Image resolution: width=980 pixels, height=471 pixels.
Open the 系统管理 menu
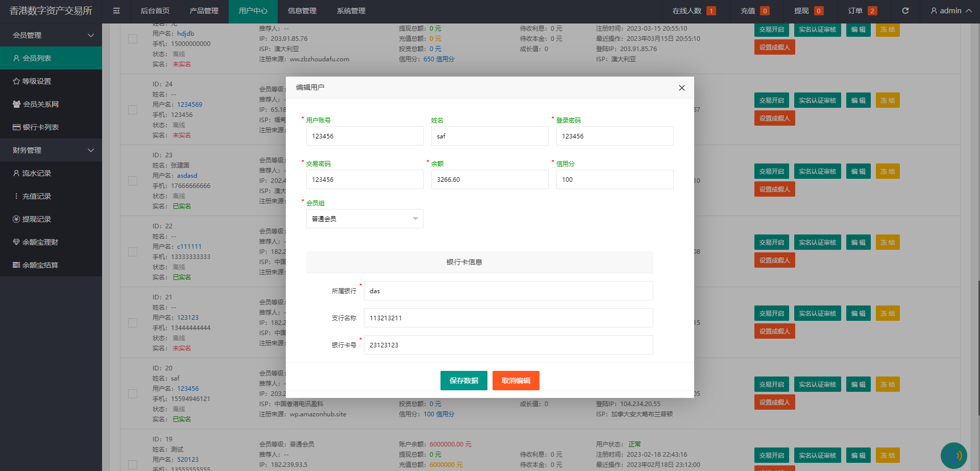[x=351, y=11]
